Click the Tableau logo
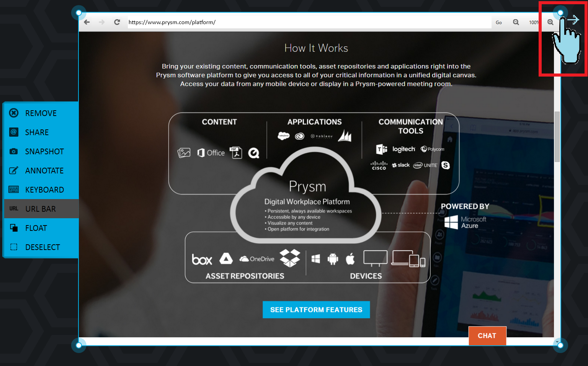The image size is (588, 366). pos(322,136)
